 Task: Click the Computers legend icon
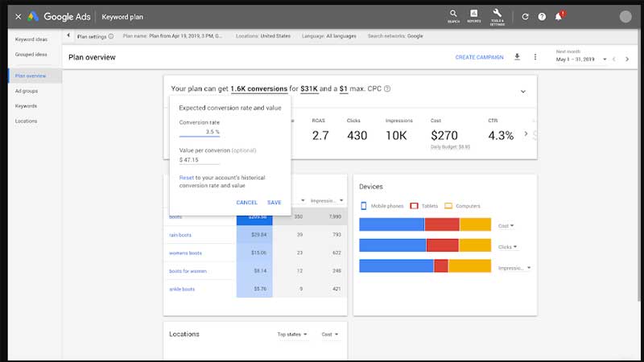click(x=448, y=206)
